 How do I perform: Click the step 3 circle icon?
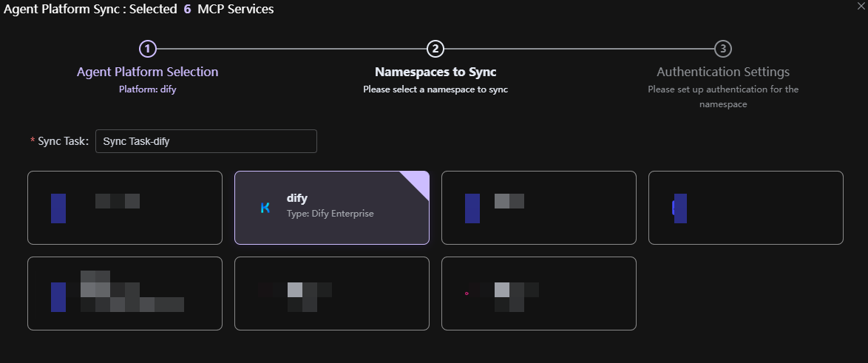pos(723,49)
